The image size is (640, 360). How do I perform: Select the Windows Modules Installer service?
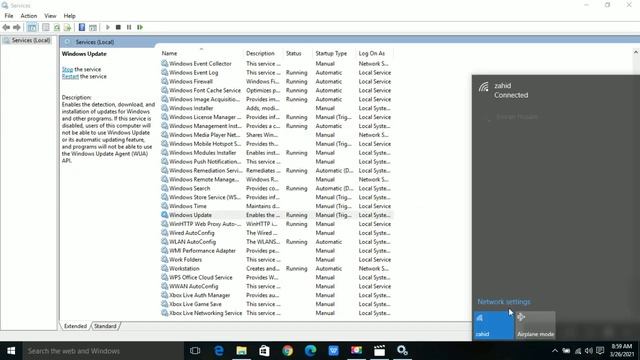click(x=276, y=153)
